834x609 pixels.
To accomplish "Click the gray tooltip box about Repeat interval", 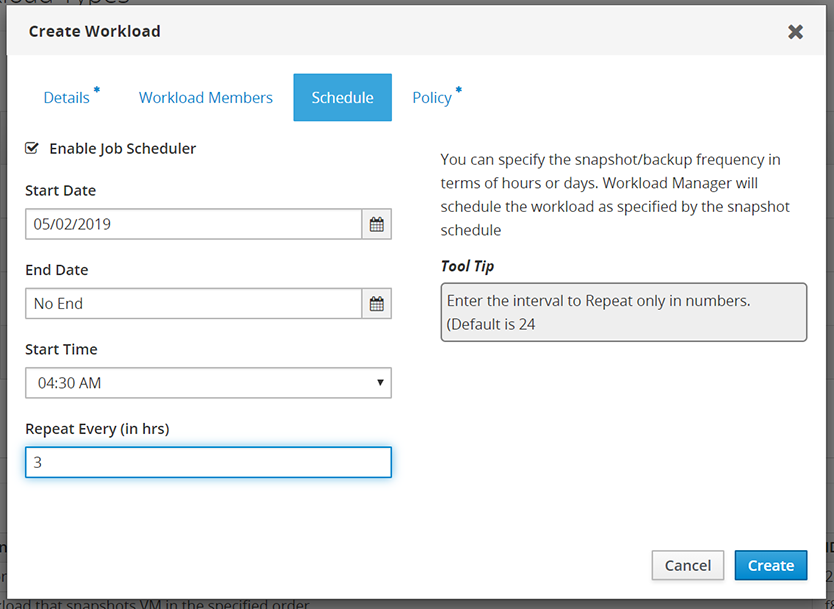I will [x=623, y=312].
